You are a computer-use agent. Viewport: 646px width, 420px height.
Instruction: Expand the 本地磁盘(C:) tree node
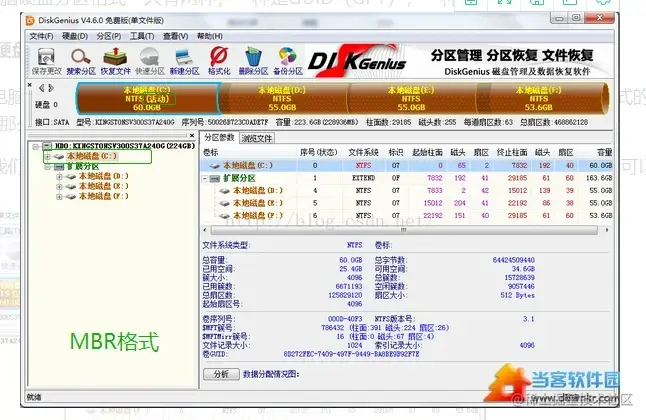pos(48,156)
